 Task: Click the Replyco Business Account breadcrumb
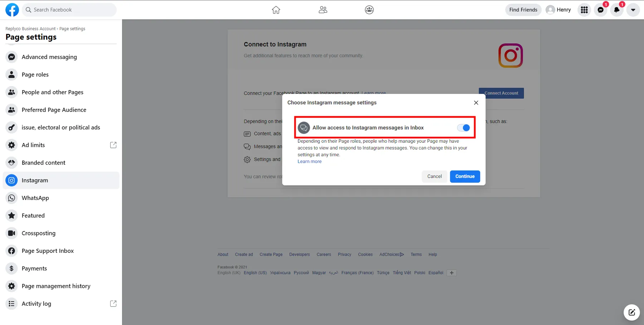tap(30, 29)
